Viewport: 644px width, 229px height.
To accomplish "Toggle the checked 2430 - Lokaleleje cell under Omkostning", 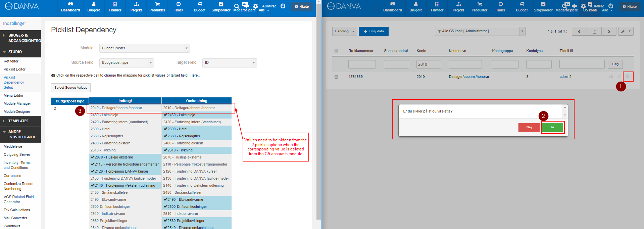I will (196, 115).
